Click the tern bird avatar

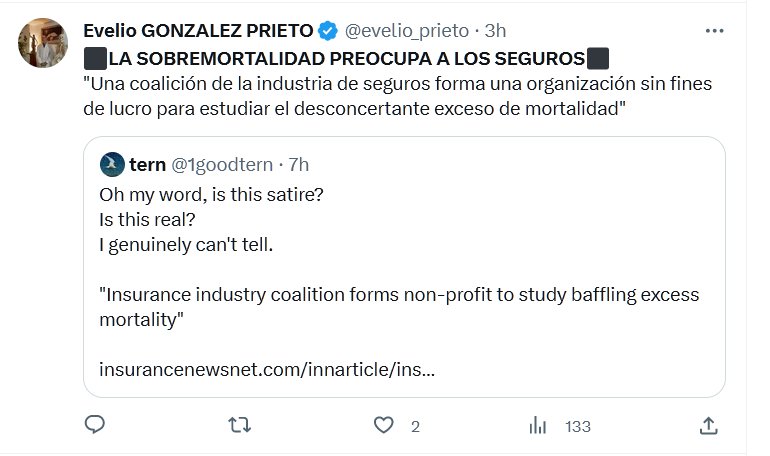coord(113,164)
